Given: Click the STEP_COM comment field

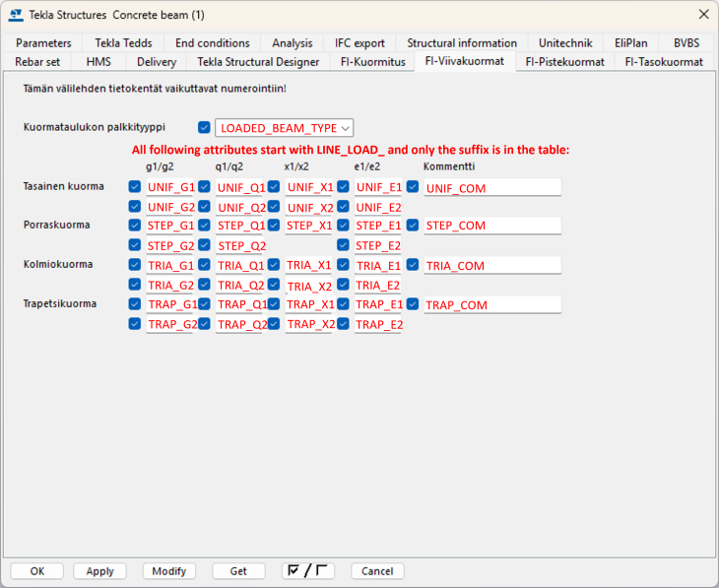Looking at the screenshot, I should coord(492,226).
